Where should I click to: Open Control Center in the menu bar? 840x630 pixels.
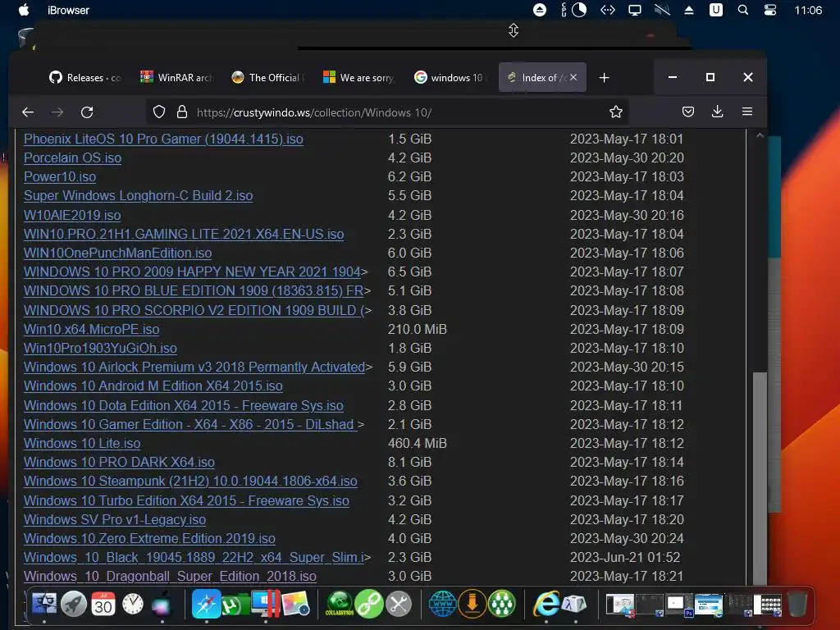[x=769, y=10]
